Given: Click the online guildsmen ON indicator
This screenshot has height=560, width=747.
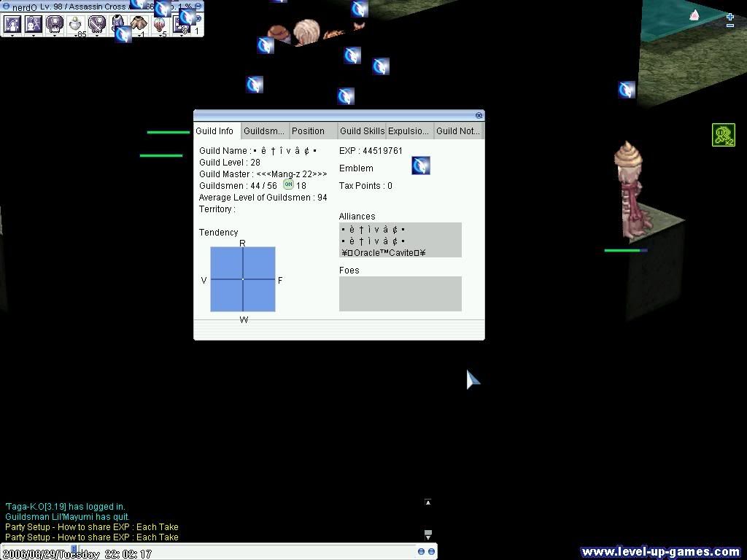Looking at the screenshot, I should coord(288,185).
